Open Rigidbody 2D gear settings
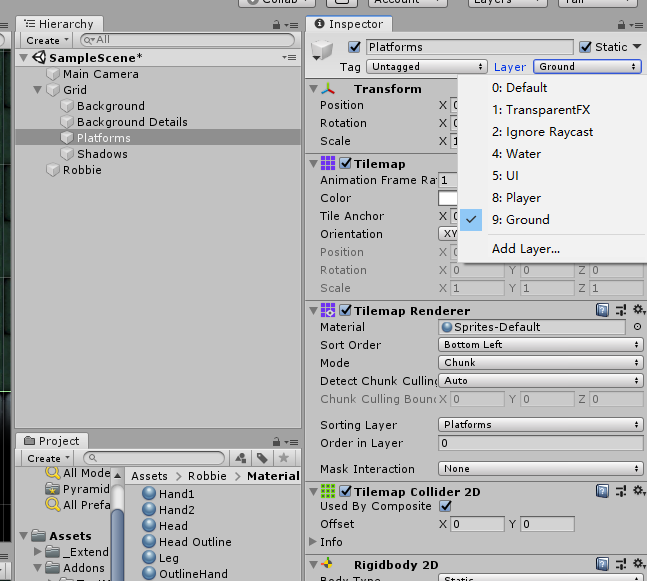 [639, 564]
